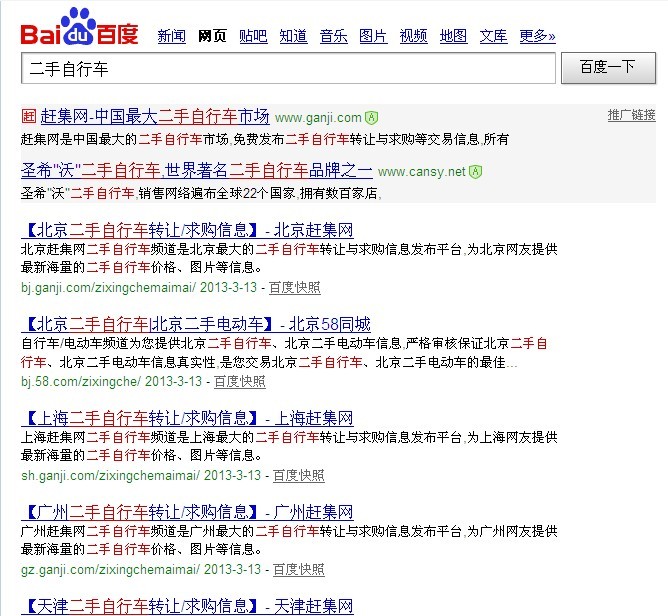Expand the 更多» more options
This screenshot has width=668, height=616.
537,36
